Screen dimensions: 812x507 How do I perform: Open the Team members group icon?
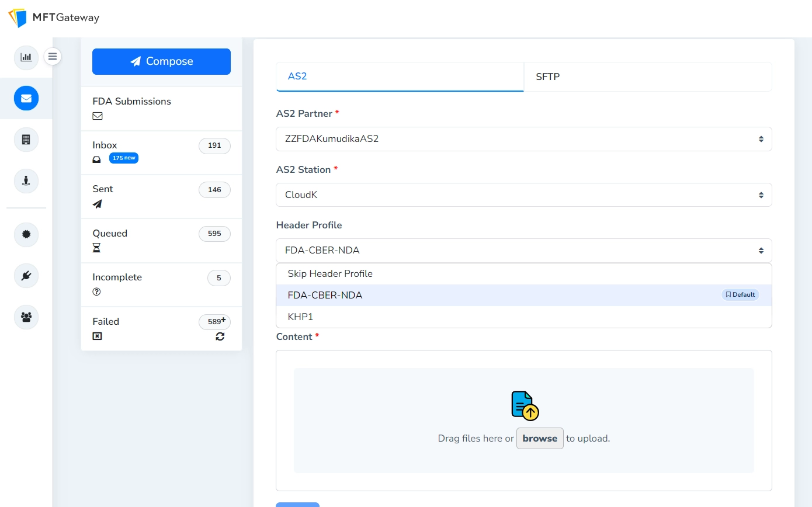pyautogui.click(x=26, y=317)
